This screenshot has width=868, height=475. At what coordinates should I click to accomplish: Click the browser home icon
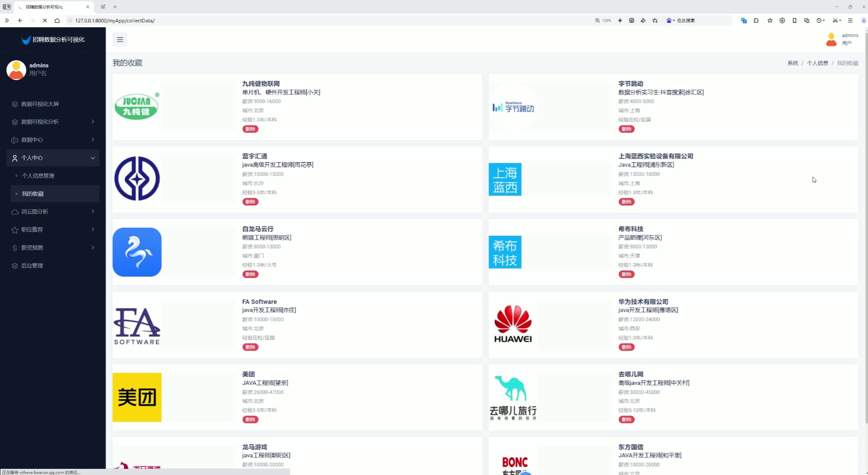tap(57, 21)
